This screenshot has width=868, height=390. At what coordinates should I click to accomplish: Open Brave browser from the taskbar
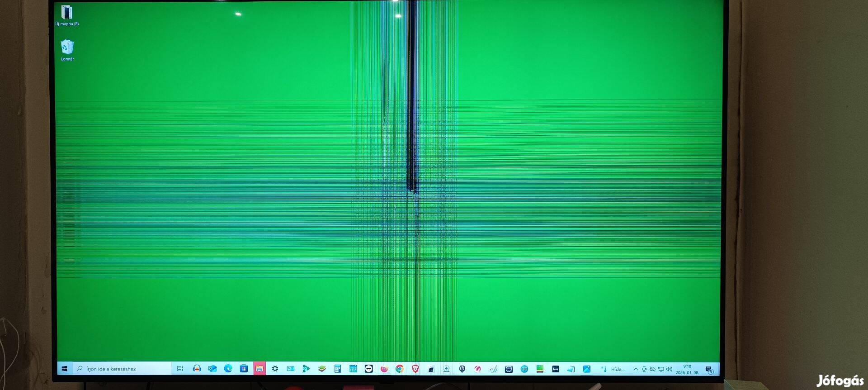[415, 369]
